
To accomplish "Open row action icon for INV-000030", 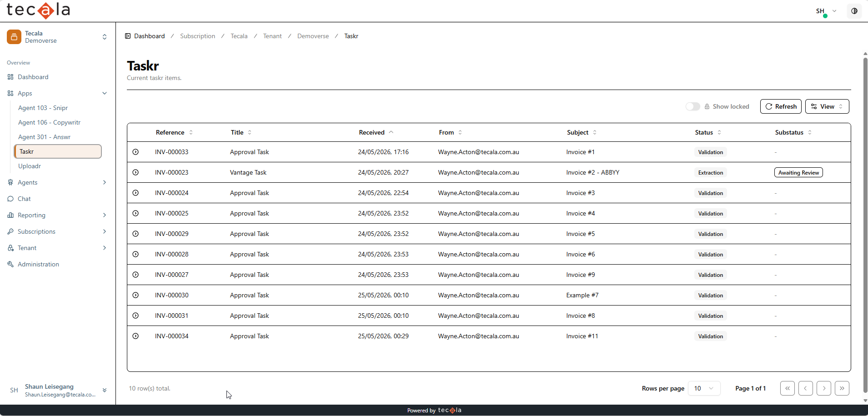I will click(135, 295).
